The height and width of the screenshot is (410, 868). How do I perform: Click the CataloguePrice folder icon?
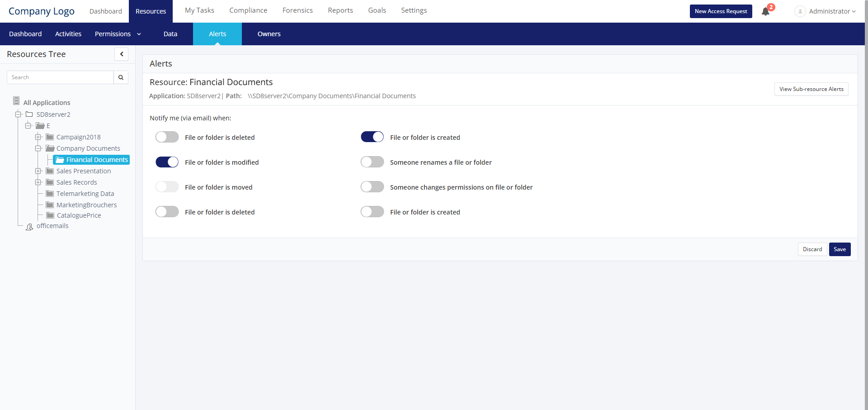coord(50,215)
